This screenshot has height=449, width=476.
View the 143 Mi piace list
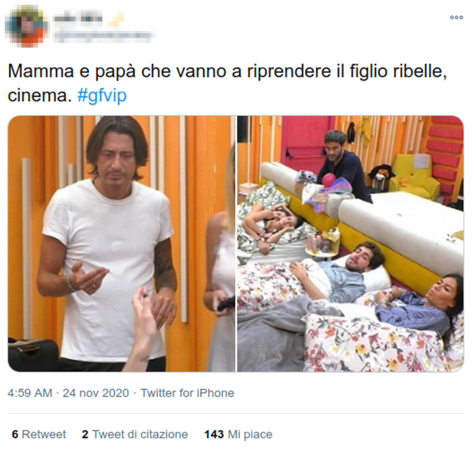[238, 434]
